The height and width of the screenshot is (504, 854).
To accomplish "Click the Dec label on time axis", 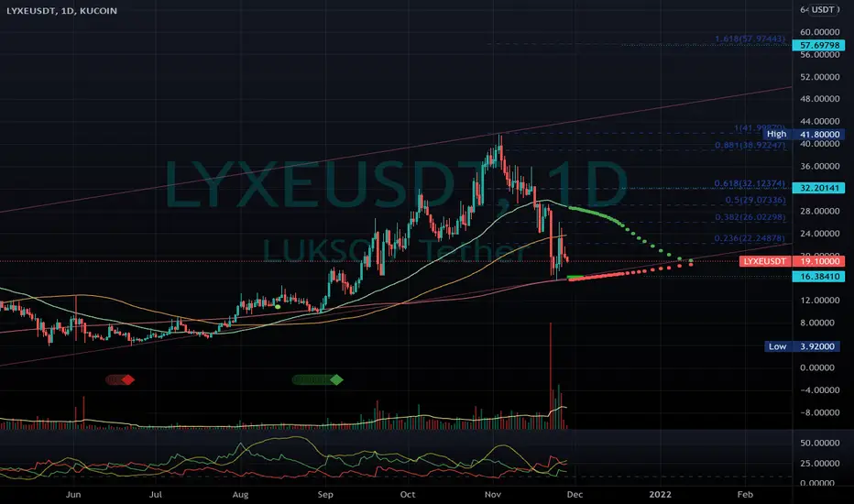I will tap(575, 495).
